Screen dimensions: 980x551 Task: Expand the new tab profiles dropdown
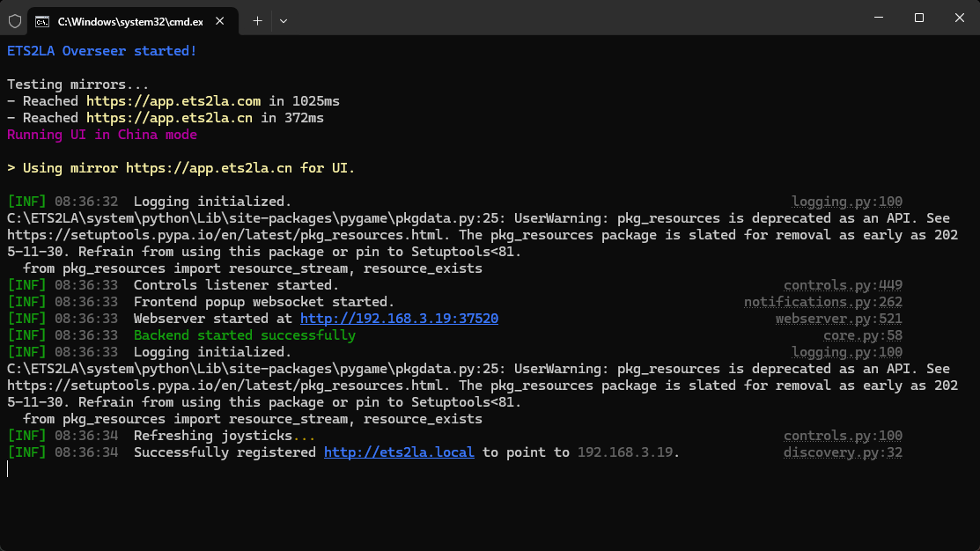click(x=284, y=19)
